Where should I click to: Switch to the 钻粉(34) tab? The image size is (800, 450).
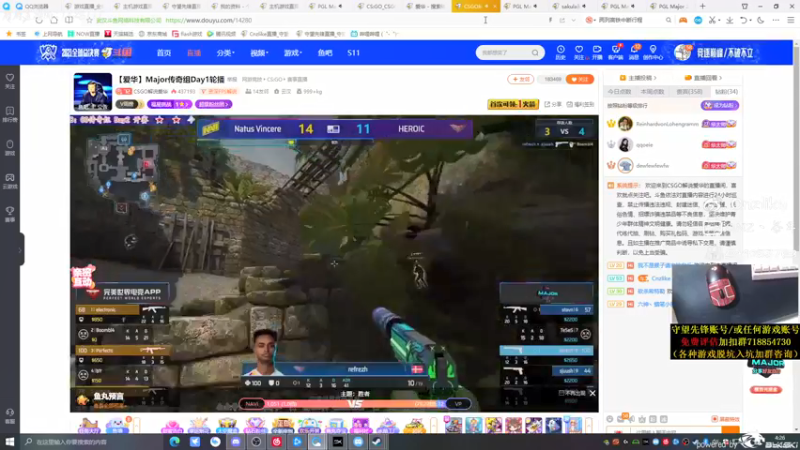point(726,92)
